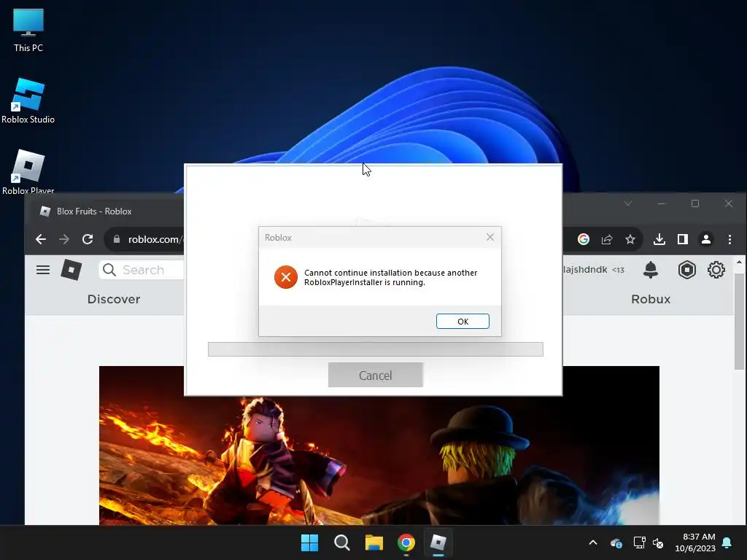Open Windows Start menu
Screen dimensions: 747x560
(309, 542)
